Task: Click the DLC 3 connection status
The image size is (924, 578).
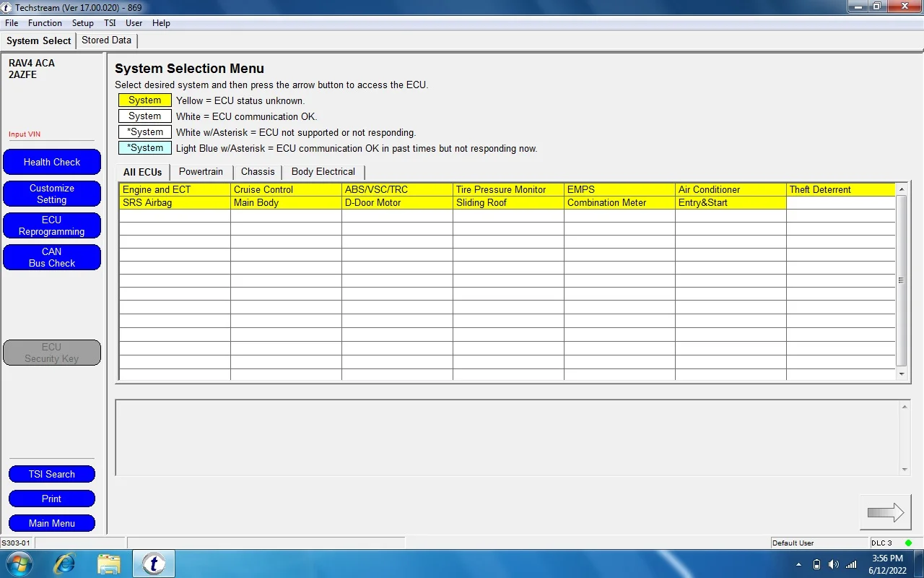Action: pos(891,543)
